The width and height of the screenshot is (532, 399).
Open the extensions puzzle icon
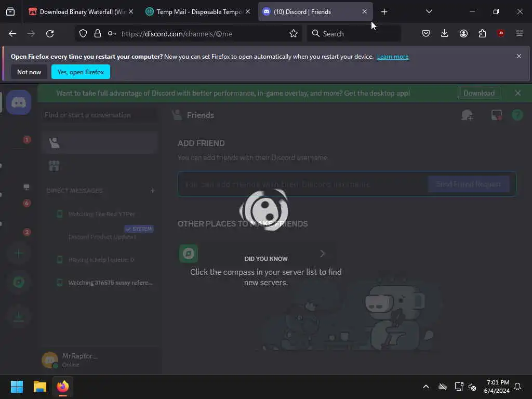482,33
